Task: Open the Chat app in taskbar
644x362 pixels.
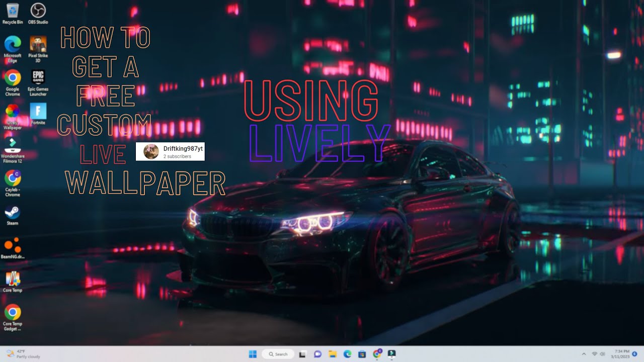Action: tap(317, 354)
